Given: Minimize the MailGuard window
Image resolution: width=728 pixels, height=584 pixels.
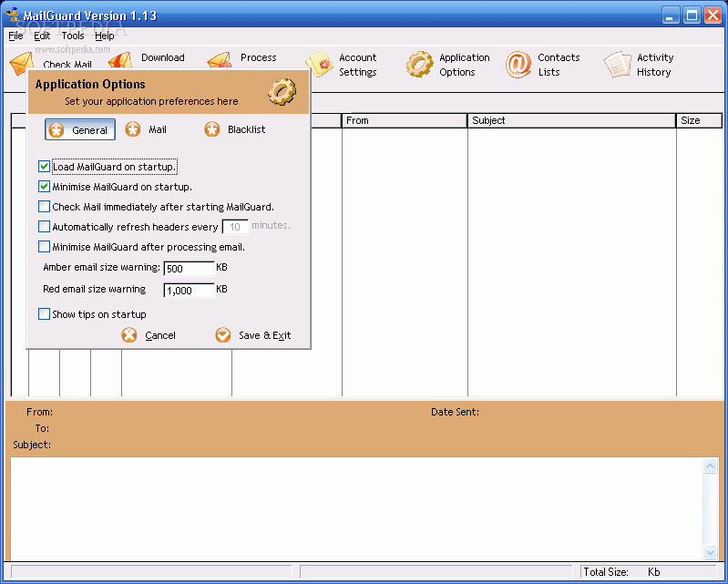Looking at the screenshot, I should click(x=671, y=15).
